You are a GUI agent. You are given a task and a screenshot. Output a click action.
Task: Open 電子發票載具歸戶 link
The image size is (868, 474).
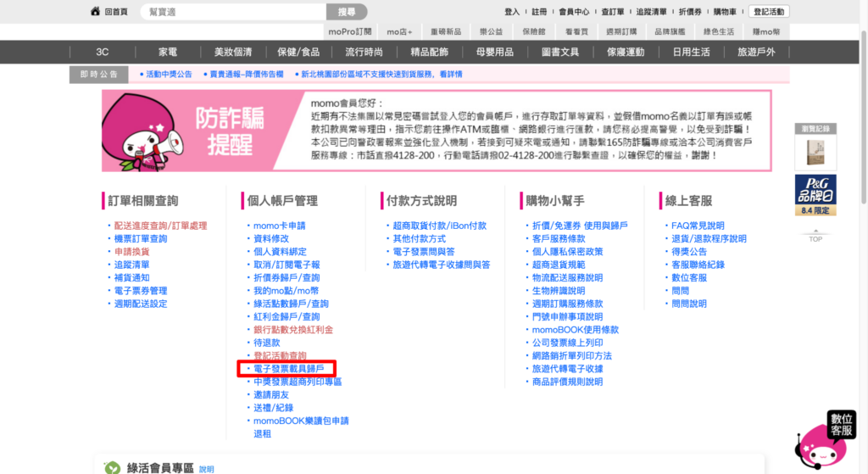pyautogui.click(x=288, y=369)
